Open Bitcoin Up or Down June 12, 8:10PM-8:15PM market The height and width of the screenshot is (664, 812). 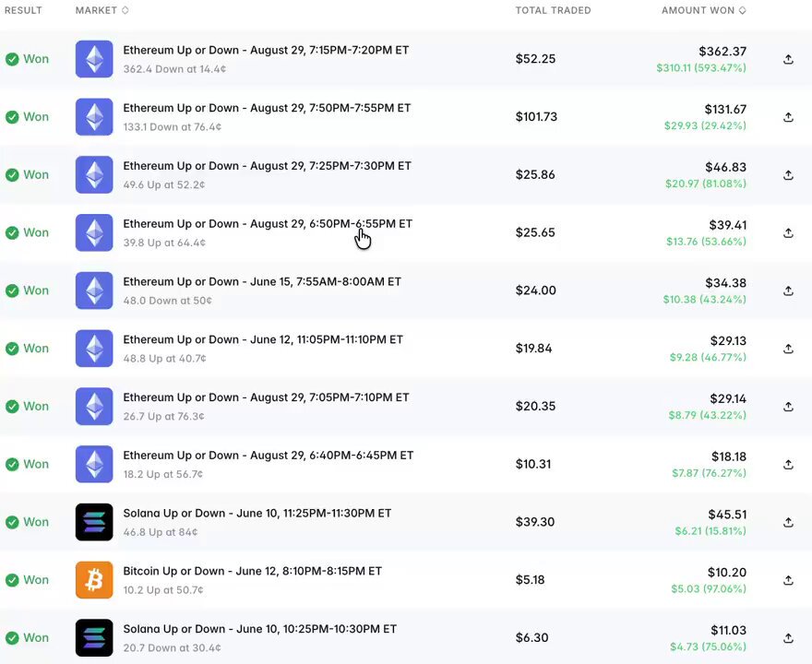253,572
